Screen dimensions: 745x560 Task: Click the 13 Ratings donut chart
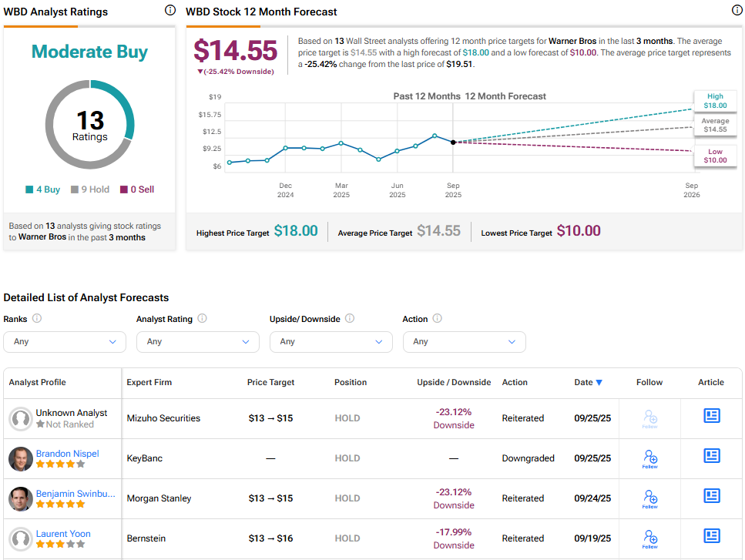[90, 125]
